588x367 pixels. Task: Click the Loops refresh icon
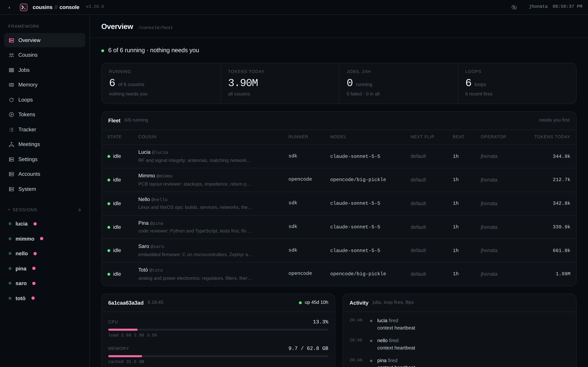(11, 100)
